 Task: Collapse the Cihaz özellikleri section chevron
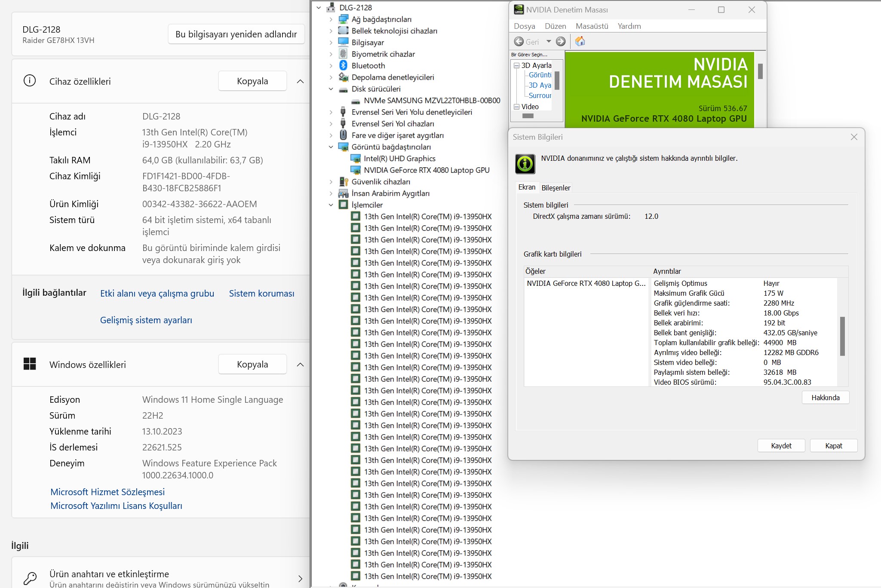tap(300, 81)
